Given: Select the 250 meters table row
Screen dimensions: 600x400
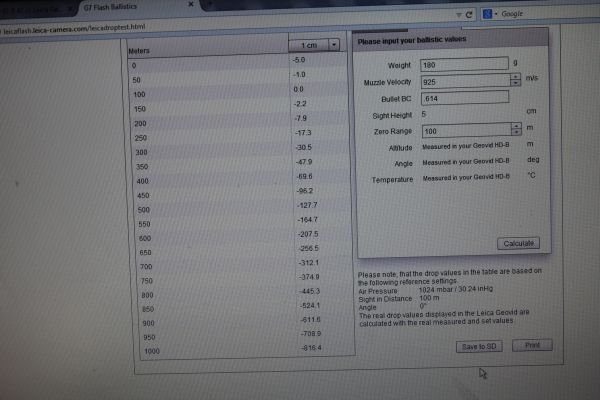Looking at the screenshot, I should tap(240, 136).
